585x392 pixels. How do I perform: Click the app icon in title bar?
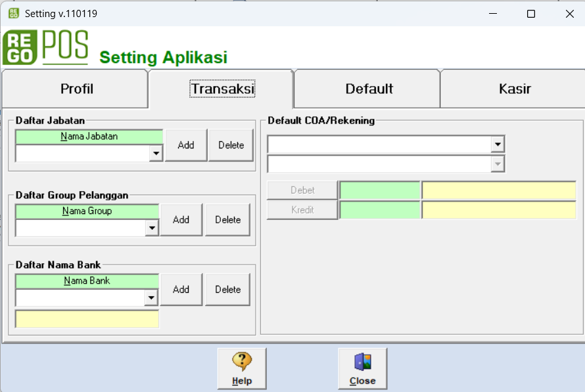click(13, 13)
